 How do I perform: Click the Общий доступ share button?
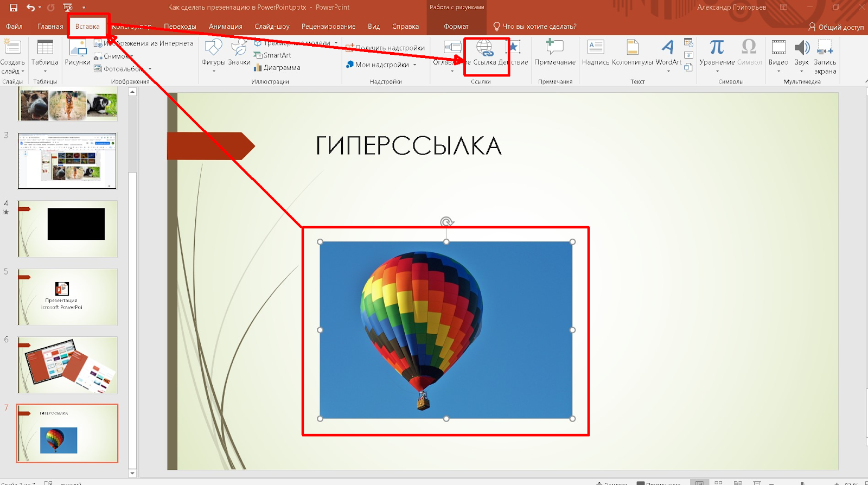835,27
